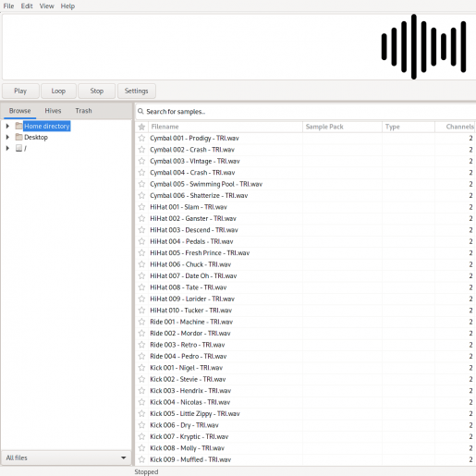Click the Search for samples field
The width and height of the screenshot is (476, 476).
pyautogui.click(x=306, y=111)
